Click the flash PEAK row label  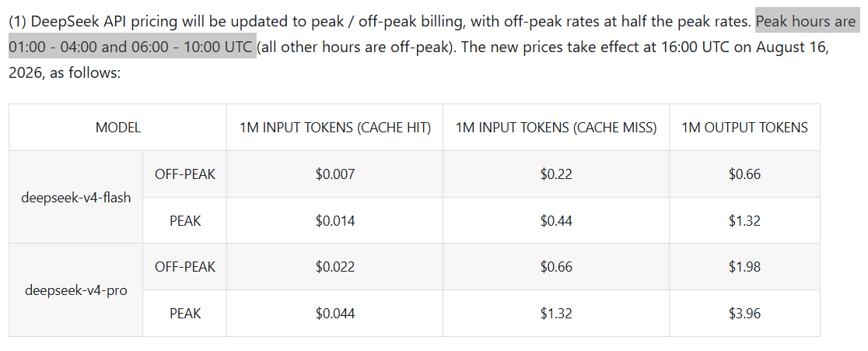point(185,221)
